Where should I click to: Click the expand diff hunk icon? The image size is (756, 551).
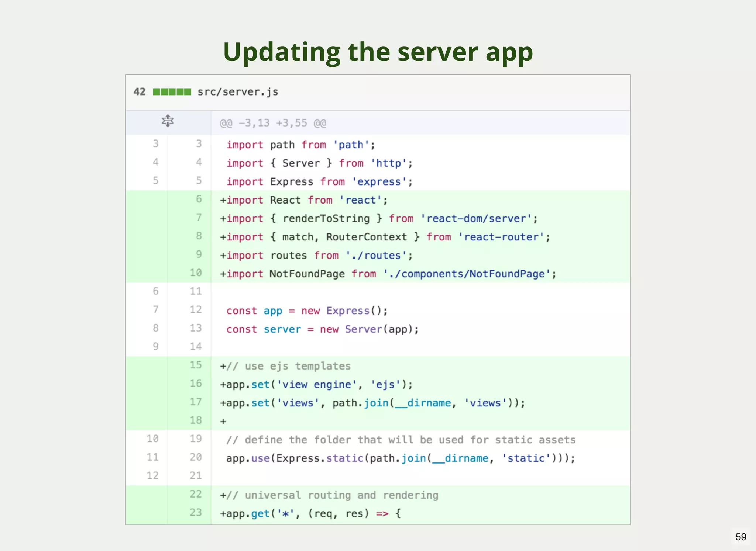(x=168, y=121)
